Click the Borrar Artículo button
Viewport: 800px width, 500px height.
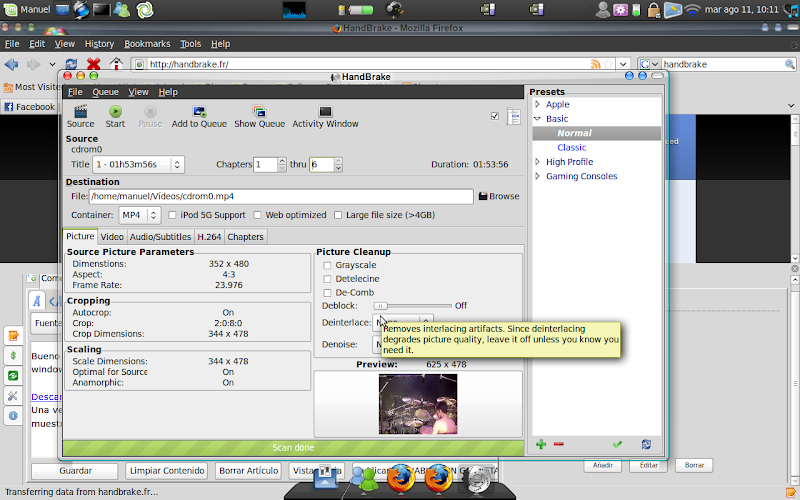point(248,470)
